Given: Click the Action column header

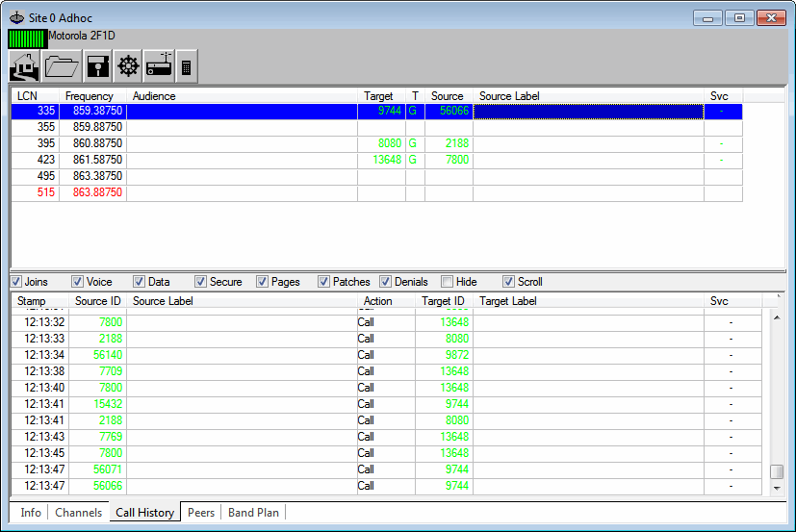Looking at the screenshot, I should 386,301.
